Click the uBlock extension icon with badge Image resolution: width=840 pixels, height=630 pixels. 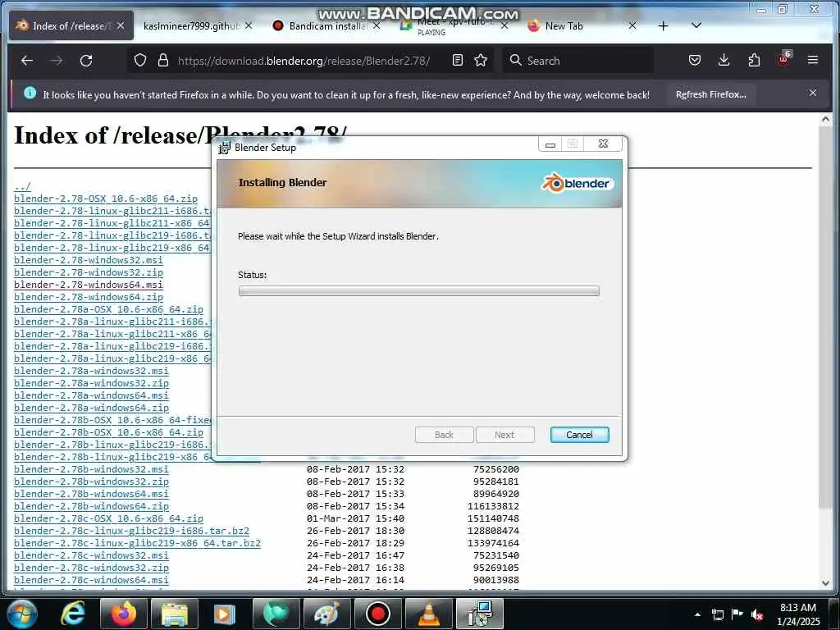point(783,59)
